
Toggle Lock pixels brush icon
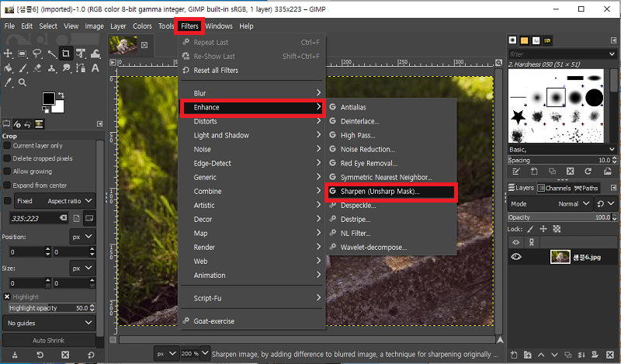tap(531, 229)
